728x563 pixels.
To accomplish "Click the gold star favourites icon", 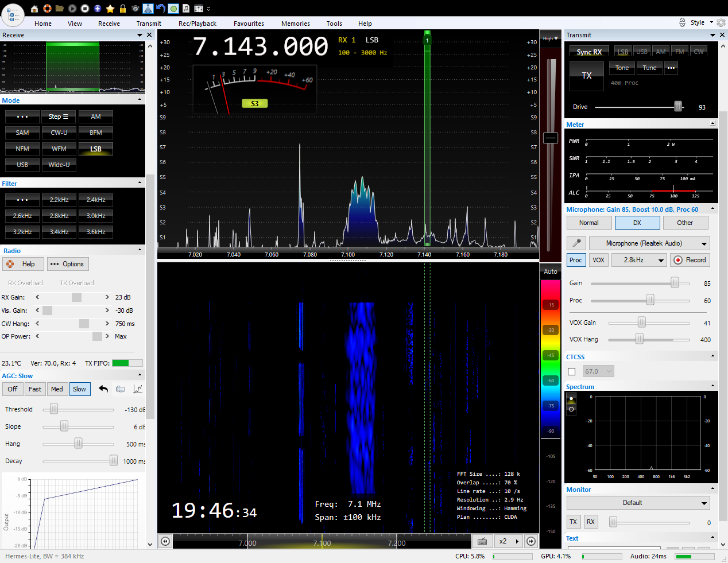I will [110, 9].
